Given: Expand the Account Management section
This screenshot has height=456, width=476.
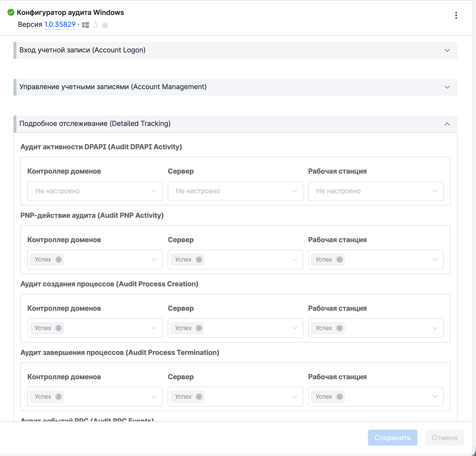Looking at the screenshot, I should coord(447,87).
